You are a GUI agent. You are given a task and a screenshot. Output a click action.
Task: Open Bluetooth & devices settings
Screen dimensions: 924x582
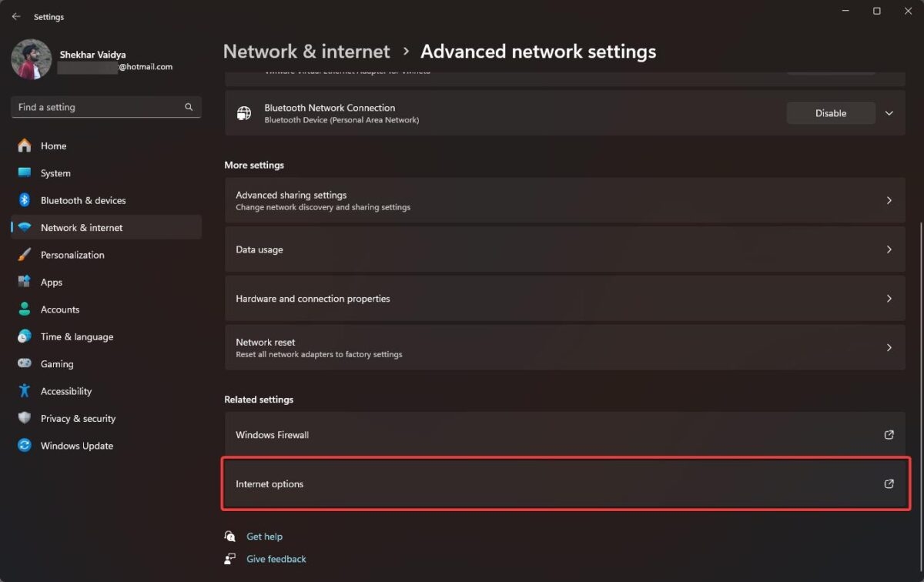[82, 200]
